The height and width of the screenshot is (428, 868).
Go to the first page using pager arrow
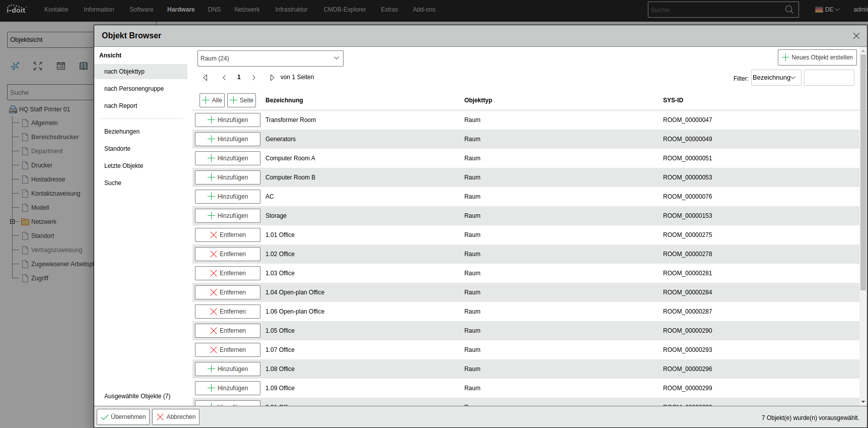[x=206, y=78]
